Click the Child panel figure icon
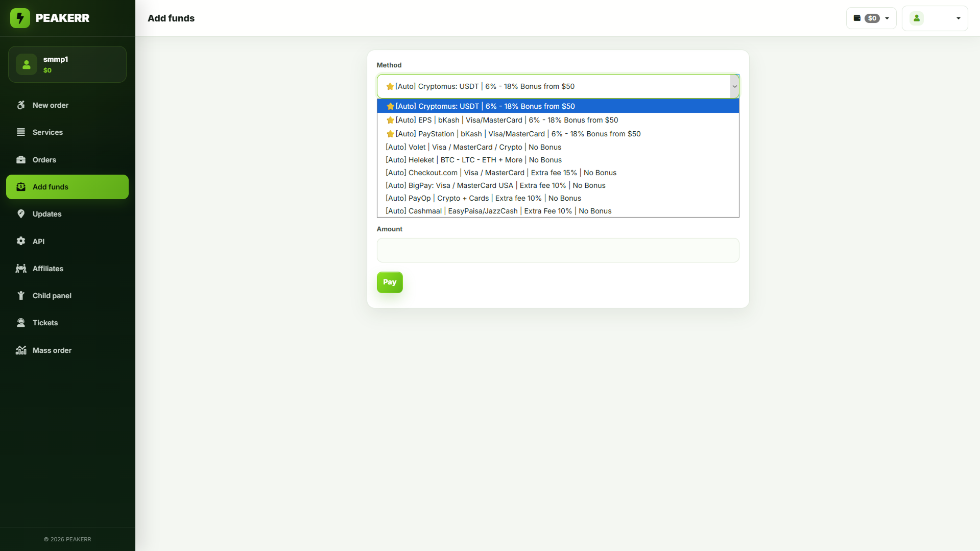The image size is (980, 551). [21, 296]
